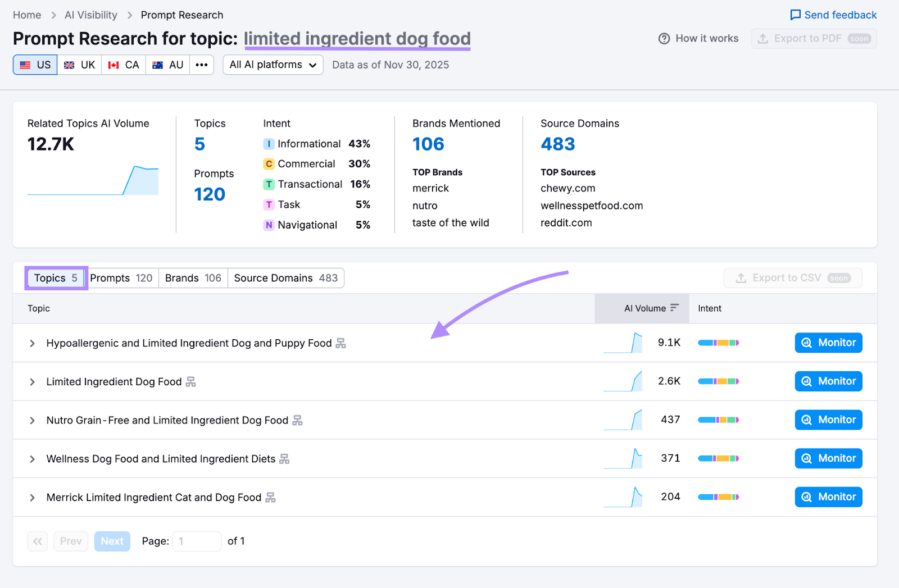Image resolution: width=899 pixels, height=588 pixels.
Task: Click the page number input field
Action: pyautogui.click(x=197, y=541)
